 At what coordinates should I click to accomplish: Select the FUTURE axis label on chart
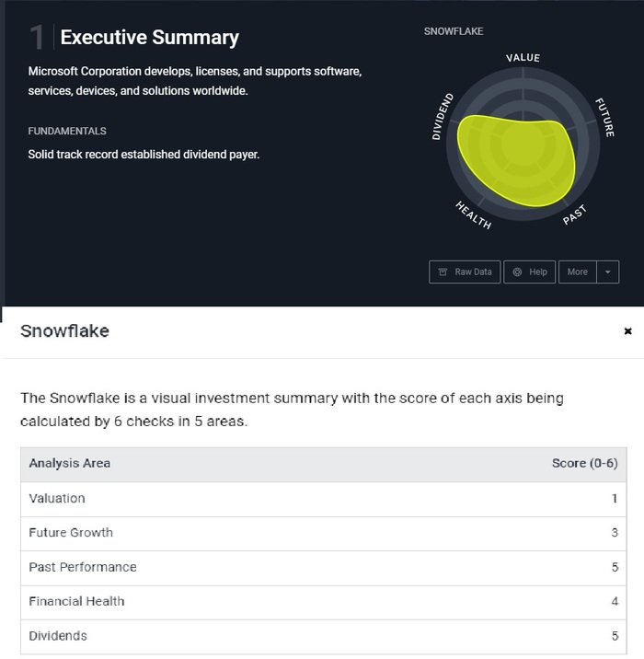point(604,117)
